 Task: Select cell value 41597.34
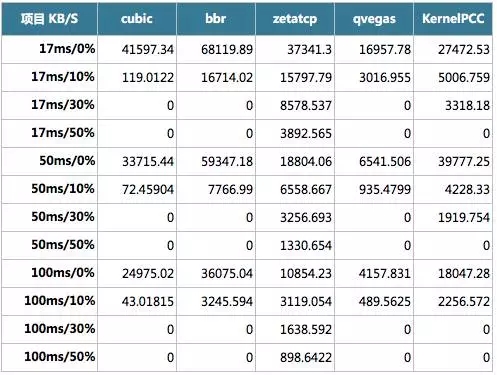[x=148, y=50]
